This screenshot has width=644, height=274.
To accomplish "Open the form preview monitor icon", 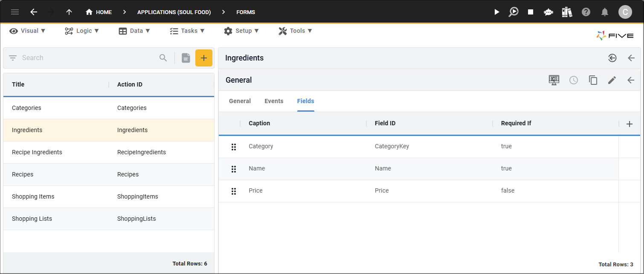I will tap(554, 80).
